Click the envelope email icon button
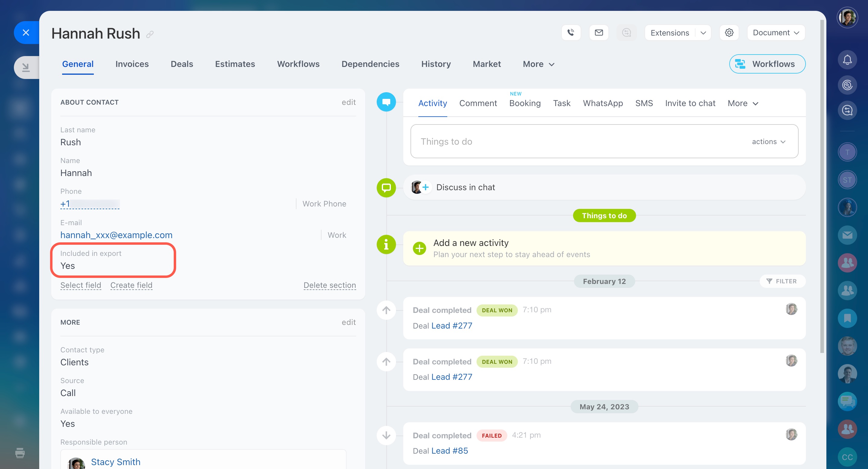Viewport: 868px width, 469px height. 599,33
